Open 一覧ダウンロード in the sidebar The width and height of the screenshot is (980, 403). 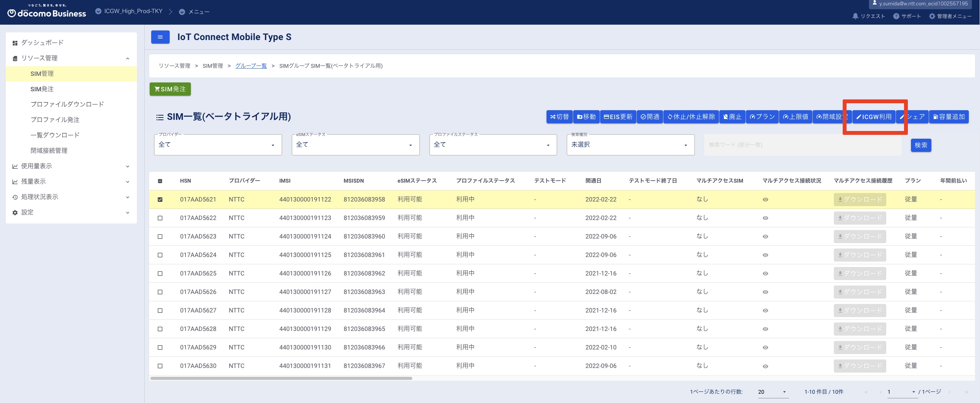[71, 135]
